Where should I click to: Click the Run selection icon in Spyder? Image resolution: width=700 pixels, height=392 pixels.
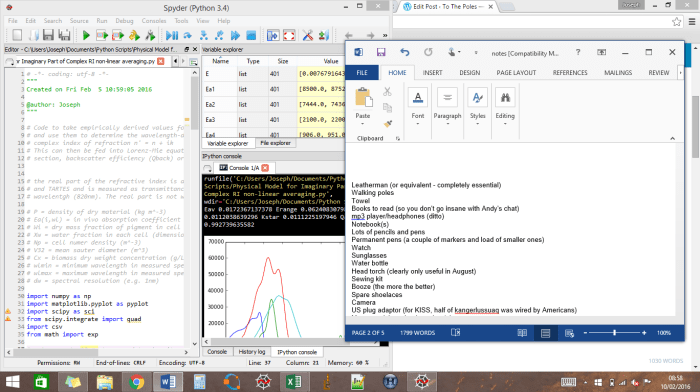pos(134,35)
